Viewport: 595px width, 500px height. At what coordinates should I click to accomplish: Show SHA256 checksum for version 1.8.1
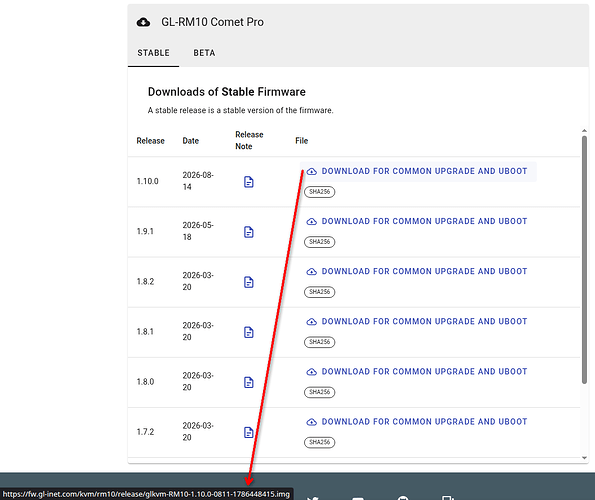click(320, 342)
